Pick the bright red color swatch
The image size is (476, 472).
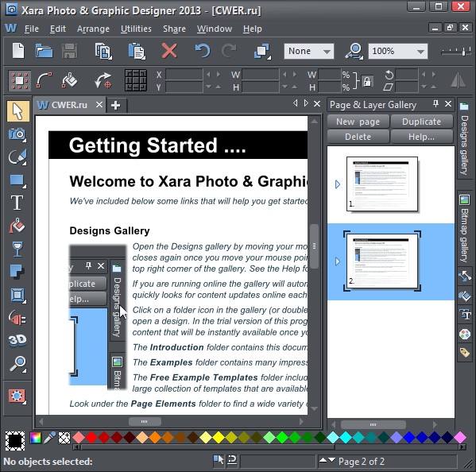click(x=91, y=437)
